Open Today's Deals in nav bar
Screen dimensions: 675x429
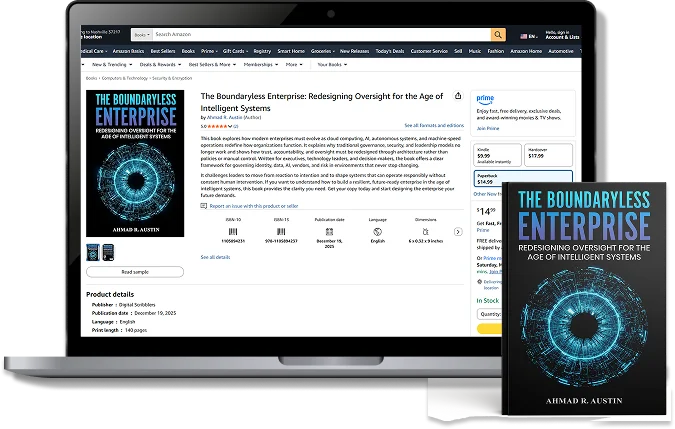pos(390,51)
